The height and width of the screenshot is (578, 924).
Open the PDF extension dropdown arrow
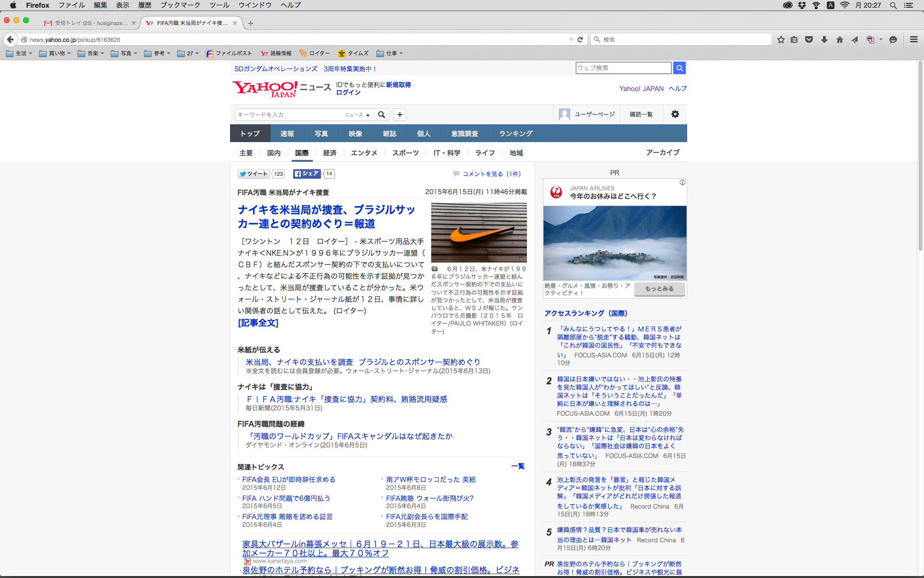click(881, 39)
